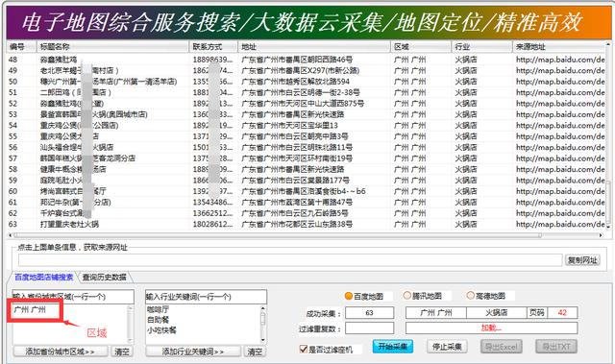This screenshot has width=615, height=364.
Task: Click phone number 18028612... in row 63
Action: (x=212, y=224)
